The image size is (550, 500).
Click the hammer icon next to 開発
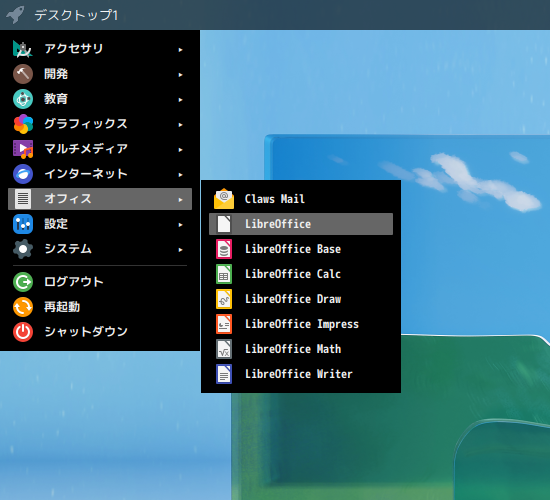[x=23, y=74]
